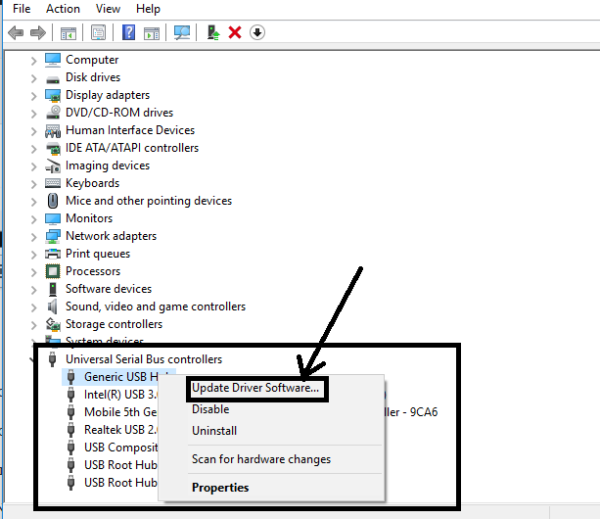Expand the Monitors node chevron

tap(34, 219)
